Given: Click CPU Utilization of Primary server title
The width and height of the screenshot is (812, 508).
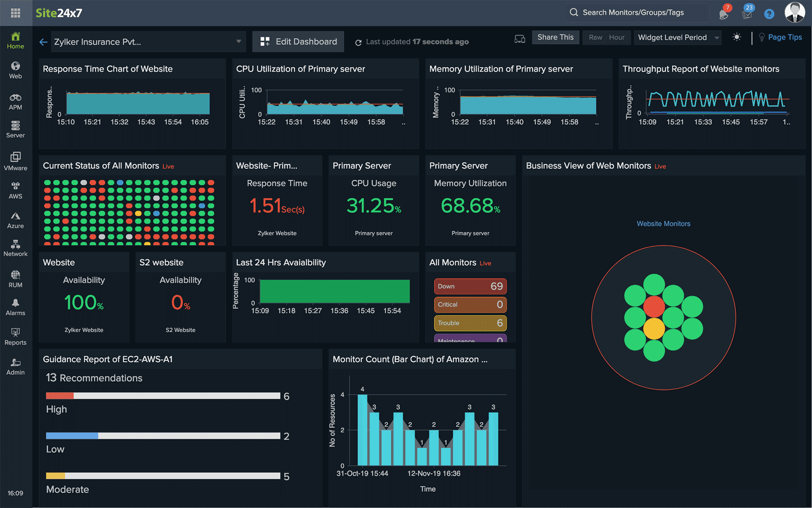Looking at the screenshot, I should pyautogui.click(x=300, y=69).
